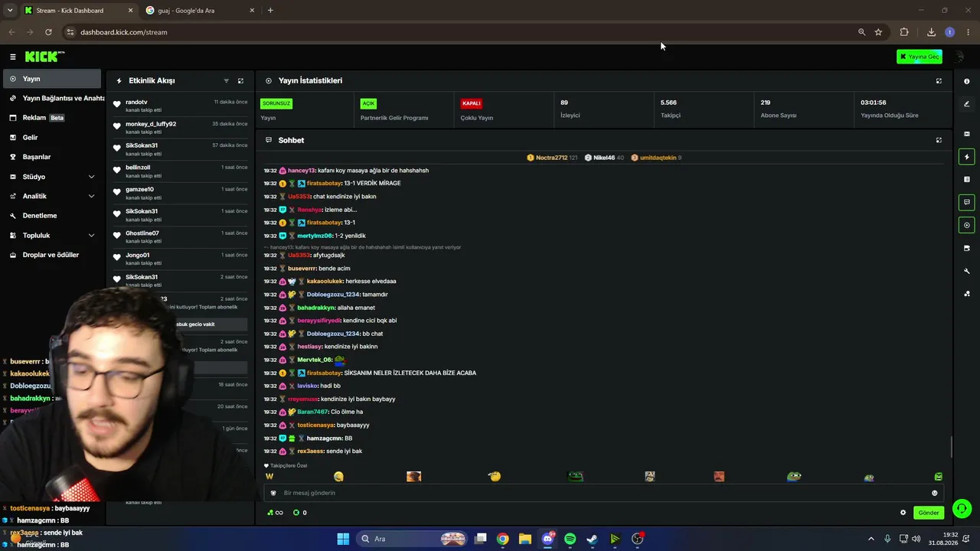Image resolution: width=980 pixels, height=551 pixels.
Task: Click username firatsabotay on the SİKSANIM NELER message
Action: coord(324,373)
